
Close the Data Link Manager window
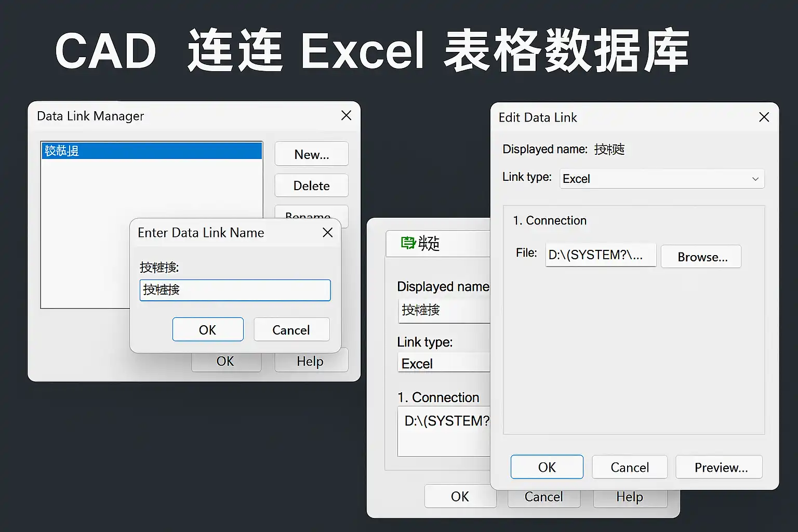pos(346,115)
